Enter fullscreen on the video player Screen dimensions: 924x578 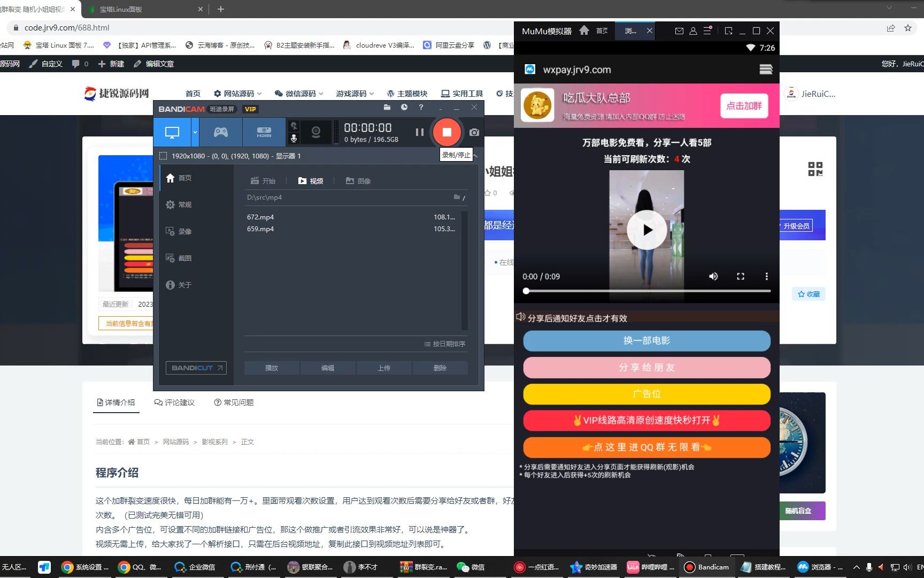(741, 277)
